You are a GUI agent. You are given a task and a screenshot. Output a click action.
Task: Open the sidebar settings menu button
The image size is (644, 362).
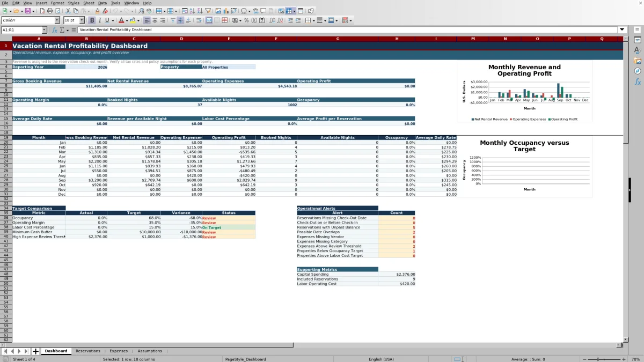(638, 29)
